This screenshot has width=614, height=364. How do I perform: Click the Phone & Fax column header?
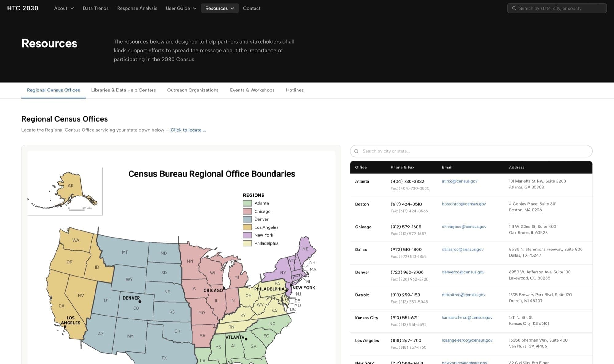pyautogui.click(x=402, y=167)
